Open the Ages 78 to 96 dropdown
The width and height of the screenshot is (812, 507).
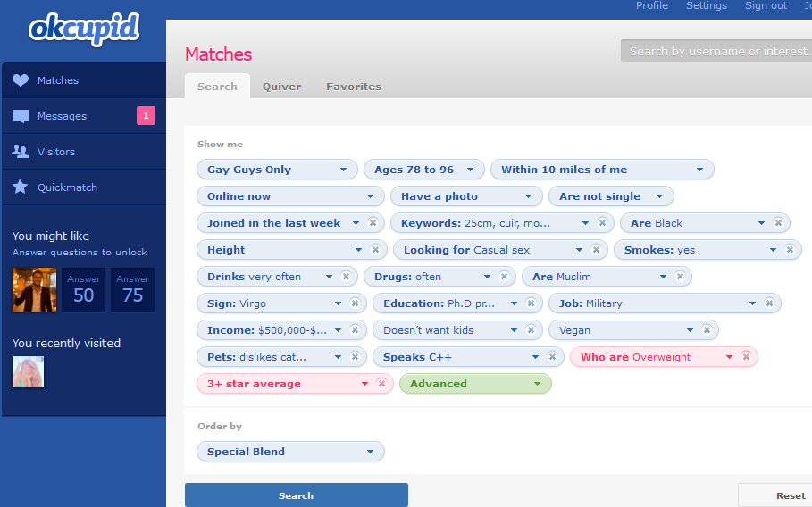[471, 170]
